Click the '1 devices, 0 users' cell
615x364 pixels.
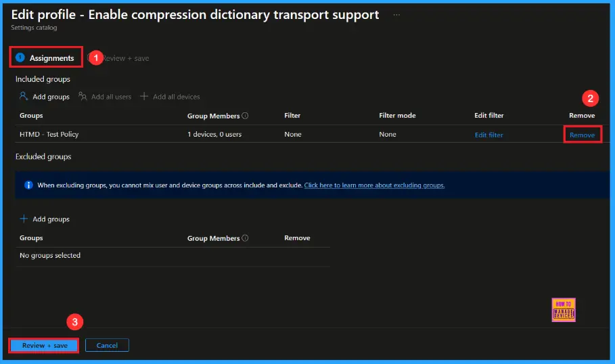214,134
